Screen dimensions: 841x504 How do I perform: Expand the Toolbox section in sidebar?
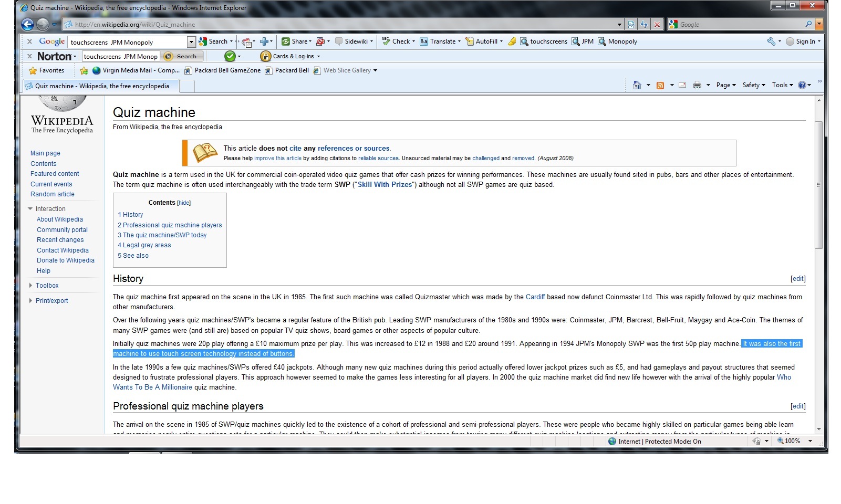point(47,286)
